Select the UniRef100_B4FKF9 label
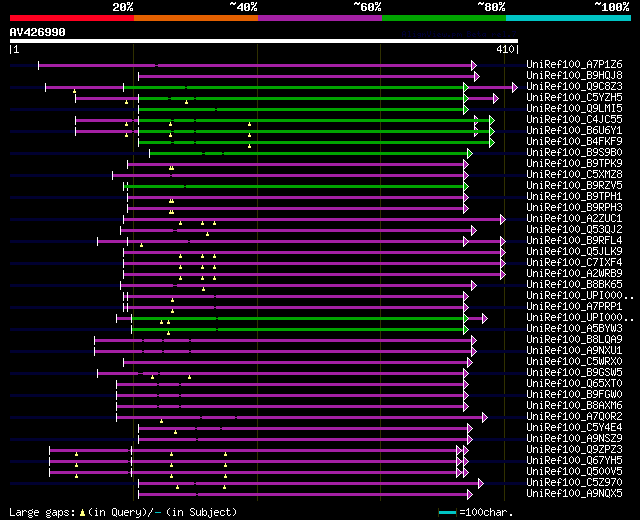 (x=574, y=142)
